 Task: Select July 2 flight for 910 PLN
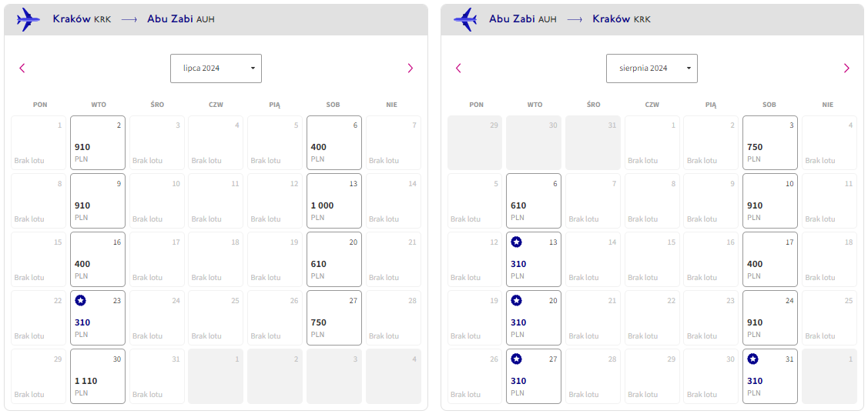(98, 142)
